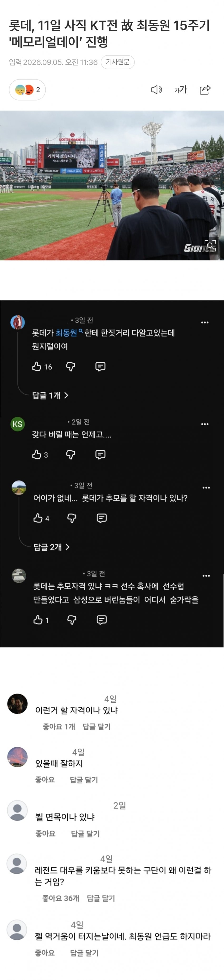Expand the 답글 1개 replies

[x=50, y=395]
